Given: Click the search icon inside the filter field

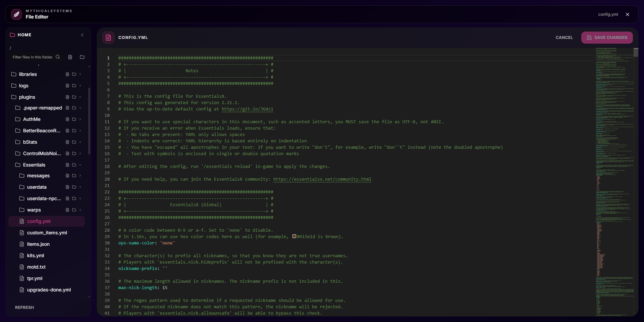Looking at the screenshot, I should pyautogui.click(x=58, y=57).
